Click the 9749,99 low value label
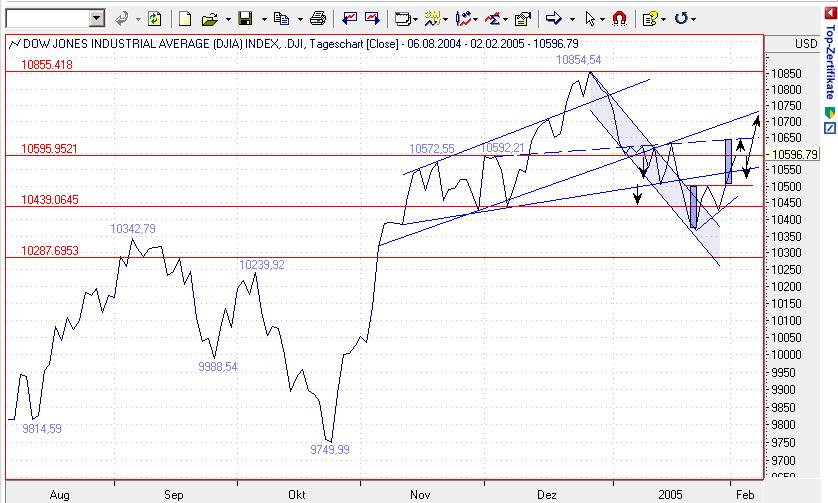838x503 pixels. point(330,450)
